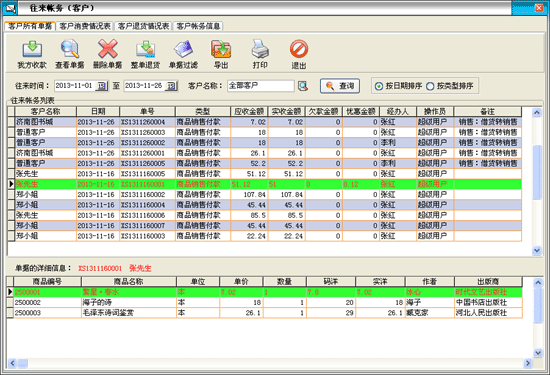550x375 pixels.
Task: Click the 单号 column header
Action: [147, 112]
